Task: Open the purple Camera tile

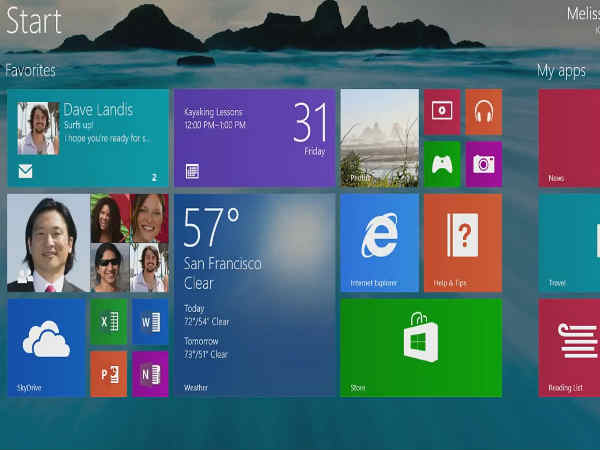Action: click(x=484, y=164)
